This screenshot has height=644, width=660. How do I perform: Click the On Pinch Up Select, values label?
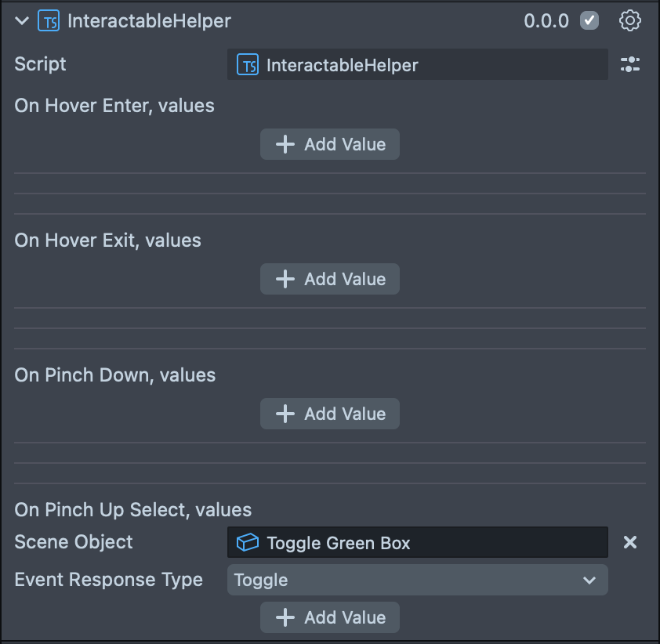(x=133, y=510)
